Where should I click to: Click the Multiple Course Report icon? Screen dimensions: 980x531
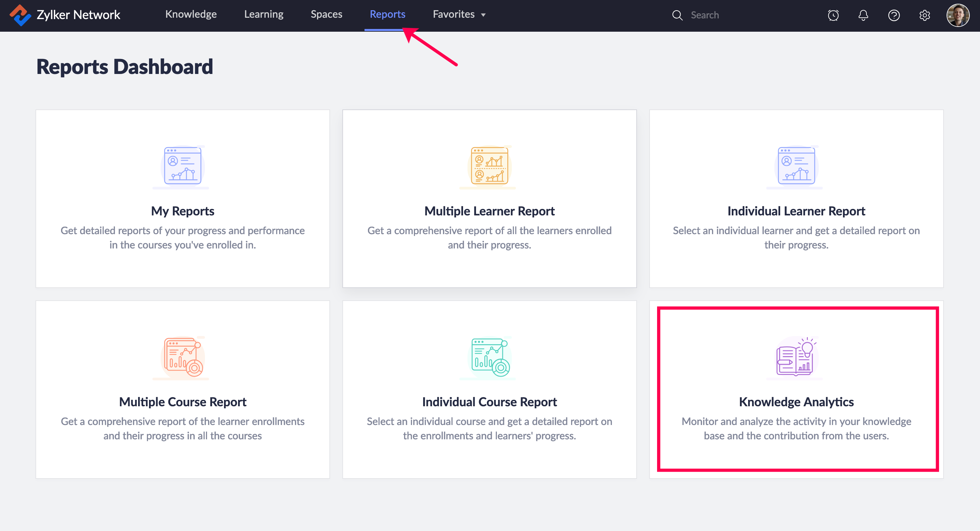[183, 358]
